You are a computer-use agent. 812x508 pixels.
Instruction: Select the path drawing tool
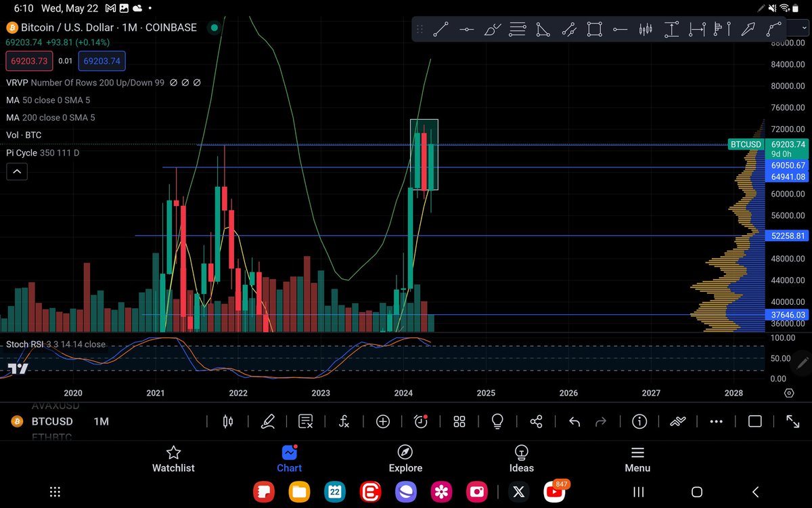point(773,30)
